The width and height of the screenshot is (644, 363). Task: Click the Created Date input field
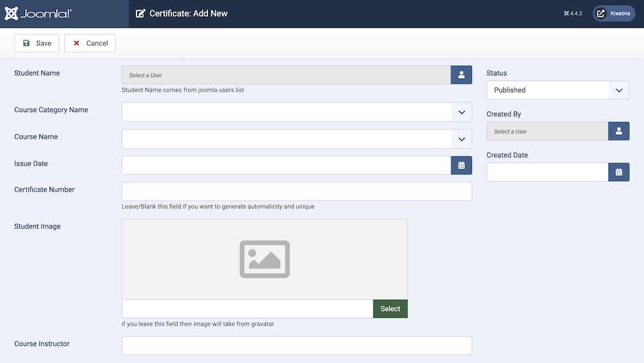[547, 172]
